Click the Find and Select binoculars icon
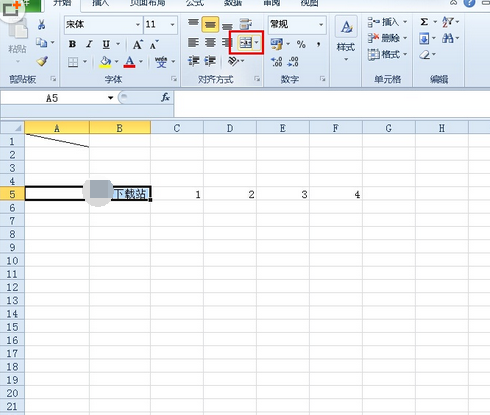Image resolution: width=490 pixels, height=415 pixels. 448,38
